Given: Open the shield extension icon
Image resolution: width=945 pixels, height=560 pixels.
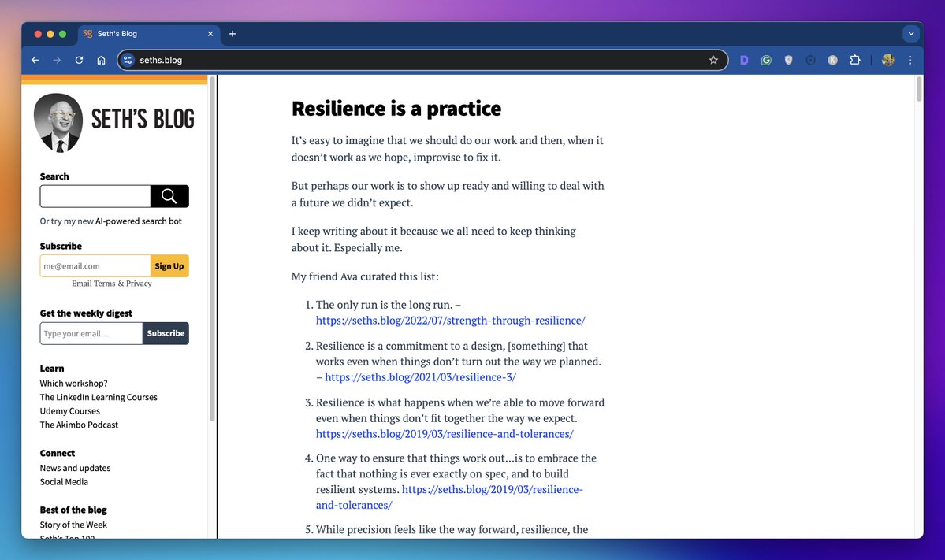Looking at the screenshot, I should [788, 60].
